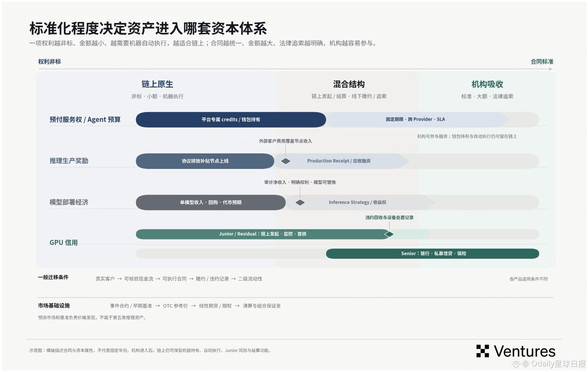588x372 pixels.
Task: Click the annotation 外部客户费用覆盖节点收入
Action: click(285, 141)
